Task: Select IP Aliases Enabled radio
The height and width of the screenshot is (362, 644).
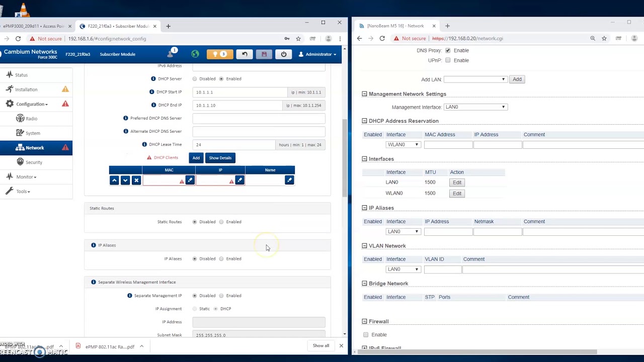Action: click(x=221, y=259)
